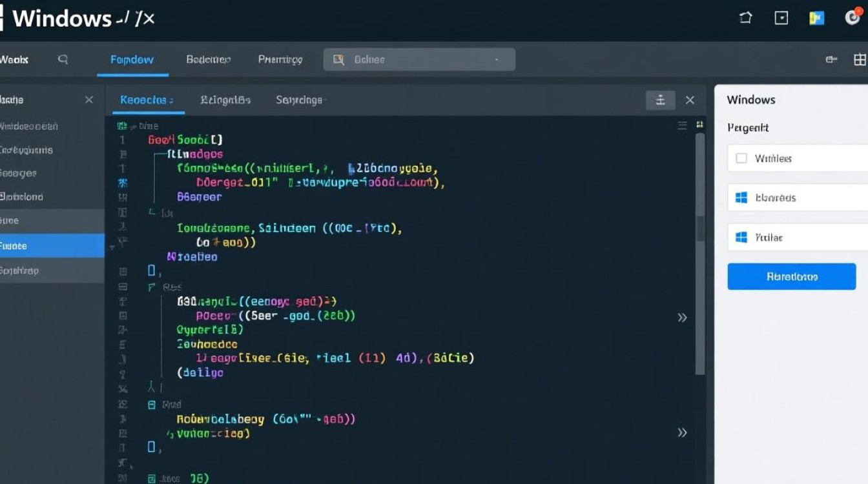Click the grid layout icon at top right
This screenshot has height=484, width=868.
tap(860, 59)
